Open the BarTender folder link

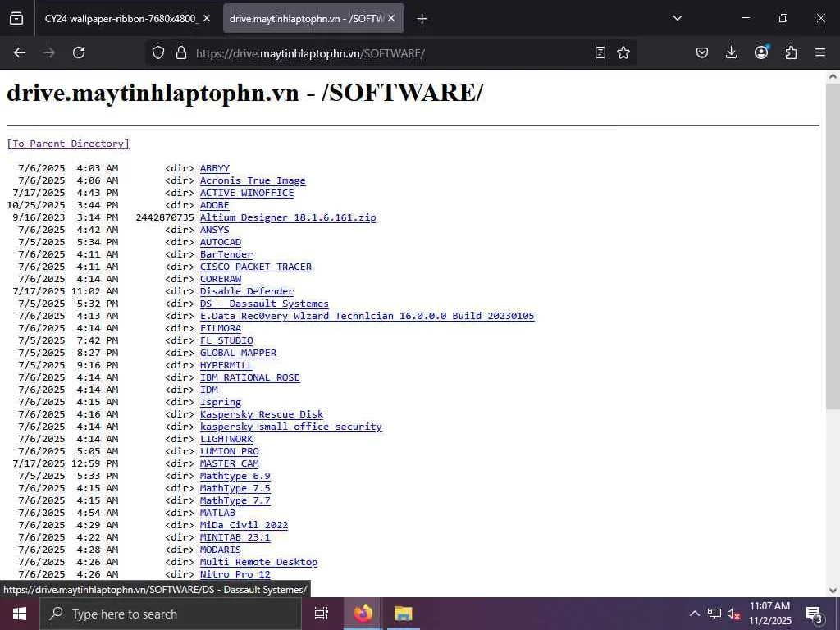226,254
